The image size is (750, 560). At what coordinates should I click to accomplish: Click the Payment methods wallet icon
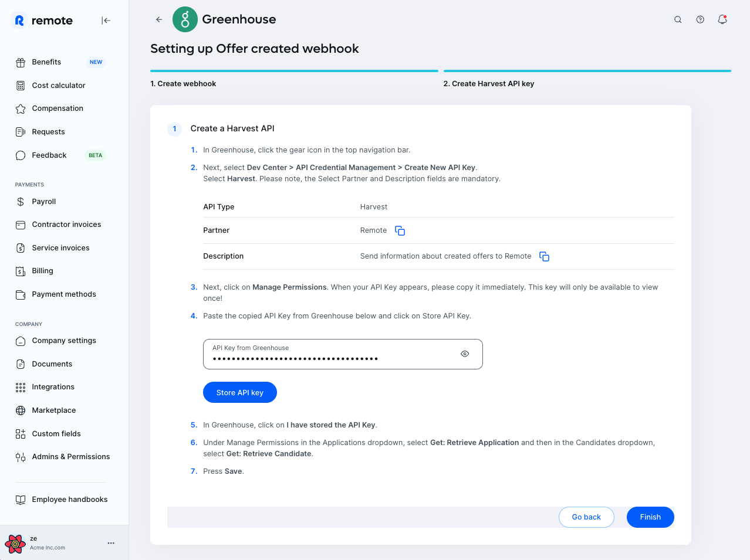pyautogui.click(x=21, y=294)
